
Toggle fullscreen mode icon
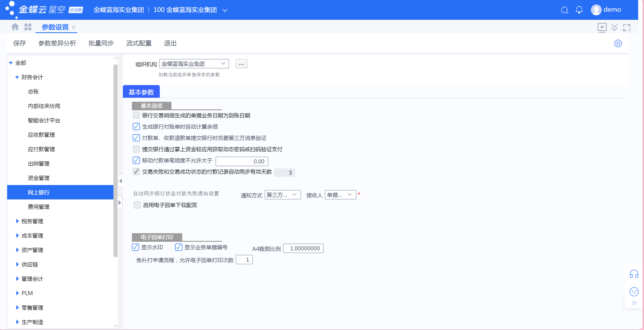(x=626, y=27)
